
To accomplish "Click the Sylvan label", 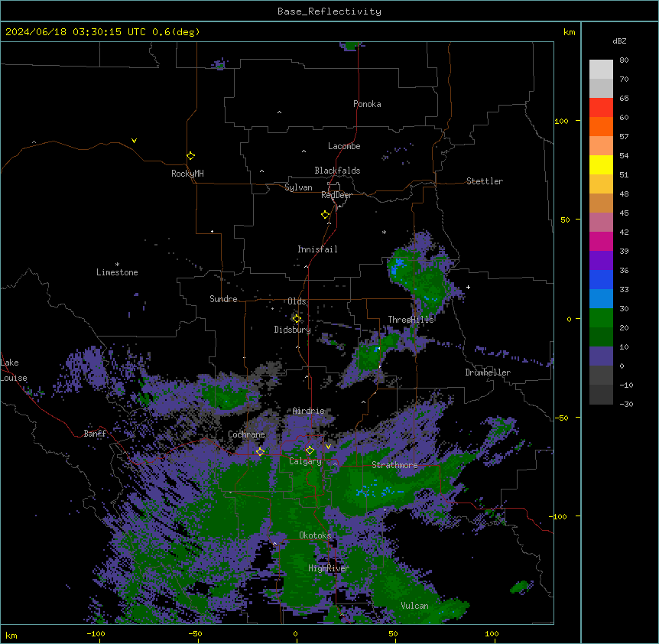I will (298, 187).
